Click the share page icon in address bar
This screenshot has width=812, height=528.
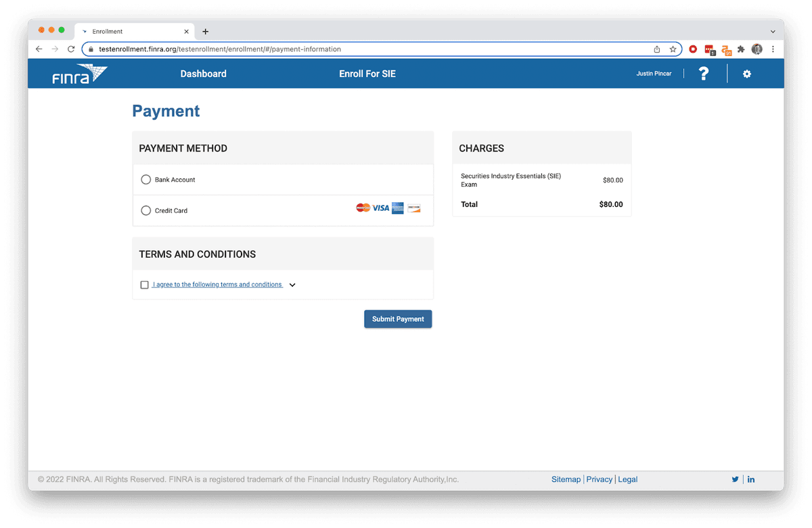656,49
